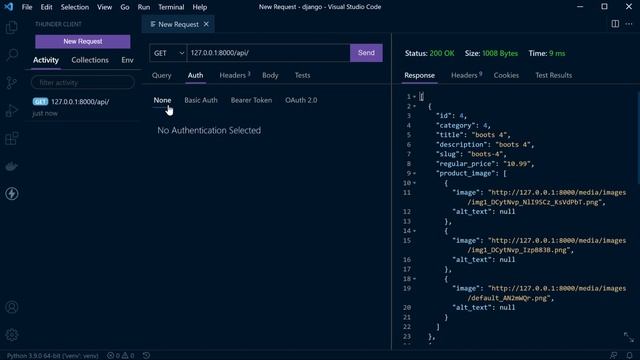
Task: Select the Basic Auth option
Action: tap(201, 100)
